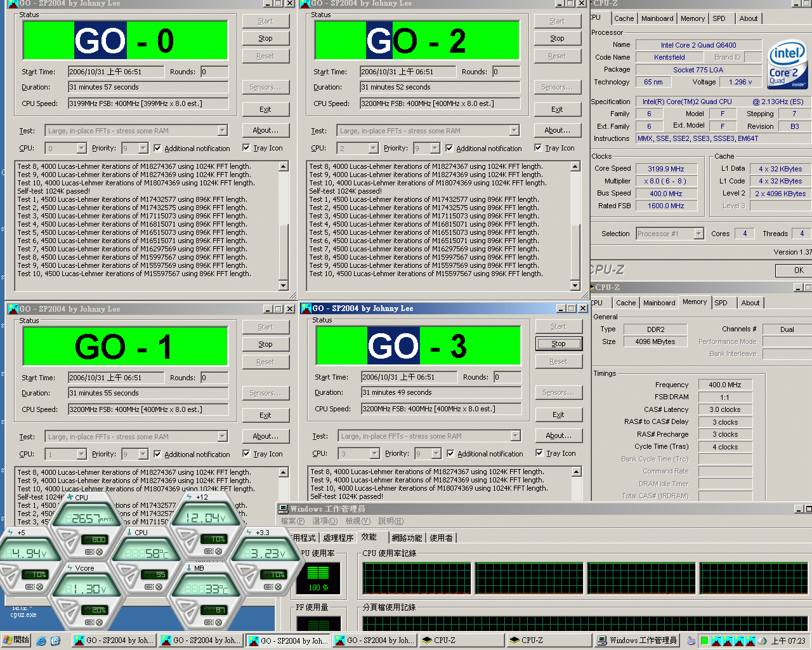Click scroll-up arrow in GO - 3 log
The width and height of the screenshot is (812, 650).
coord(577,472)
